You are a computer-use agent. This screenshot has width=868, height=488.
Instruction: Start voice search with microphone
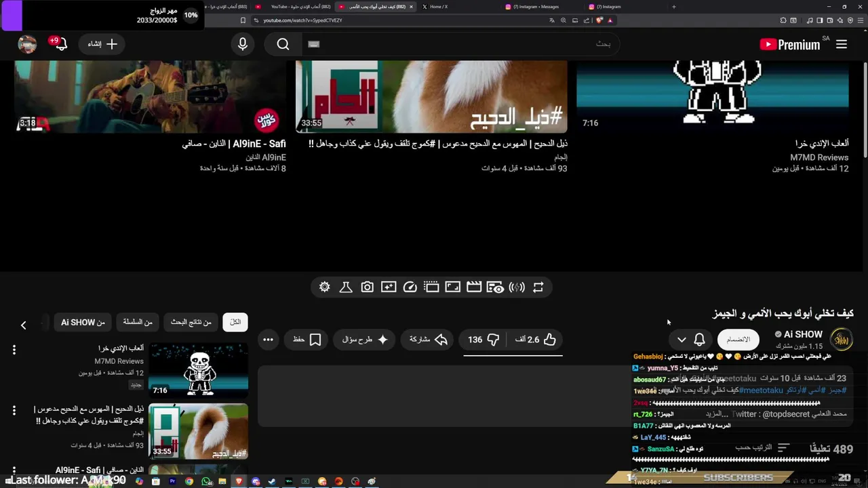(243, 44)
